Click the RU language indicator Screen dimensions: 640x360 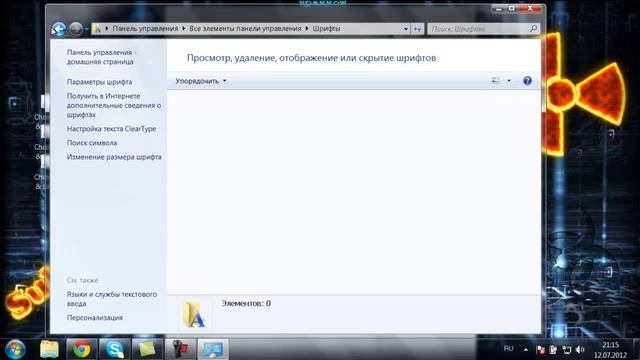tap(508, 349)
